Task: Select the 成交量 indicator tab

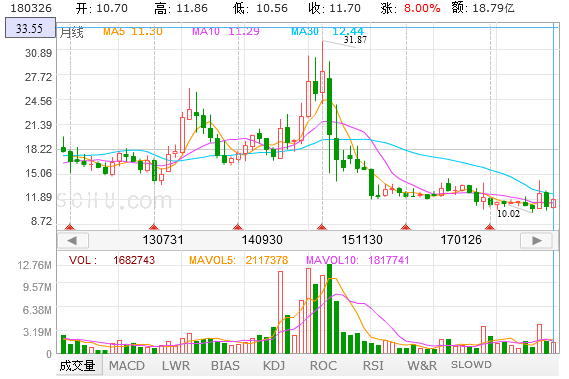Action: click(78, 366)
